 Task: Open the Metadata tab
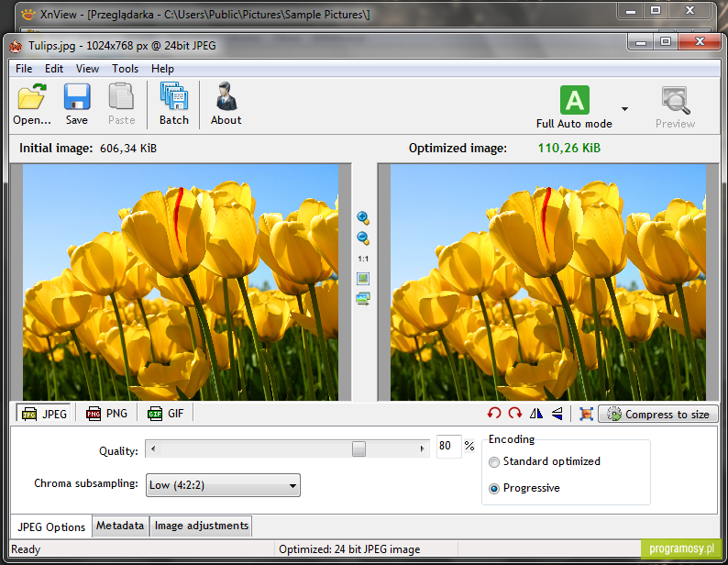120,526
